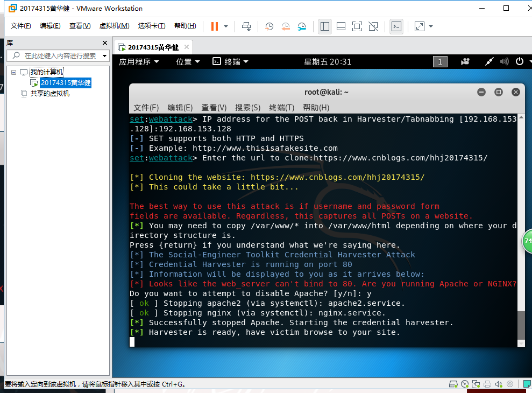Enter full screen mode
Image resolution: width=532 pixels, height=393 pixels.
tap(357, 26)
